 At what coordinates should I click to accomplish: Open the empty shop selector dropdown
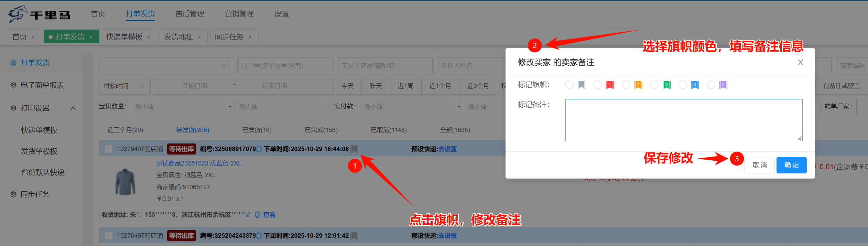166,66
